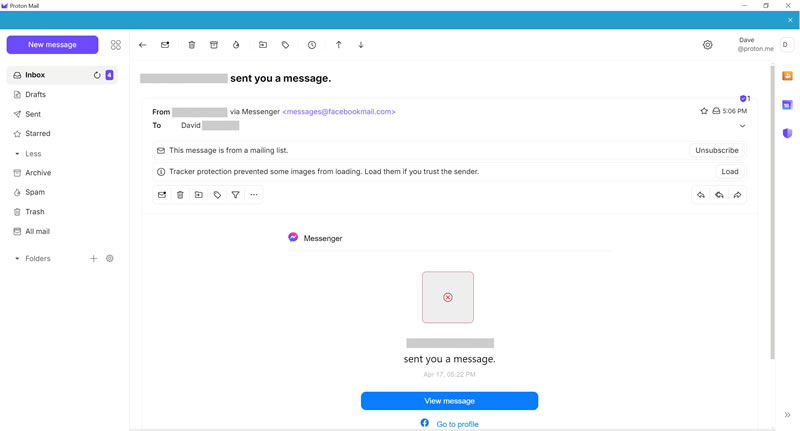Refresh the Inbox using circular arrow
This screenshot has height=431, width=800.
(97, 75)
